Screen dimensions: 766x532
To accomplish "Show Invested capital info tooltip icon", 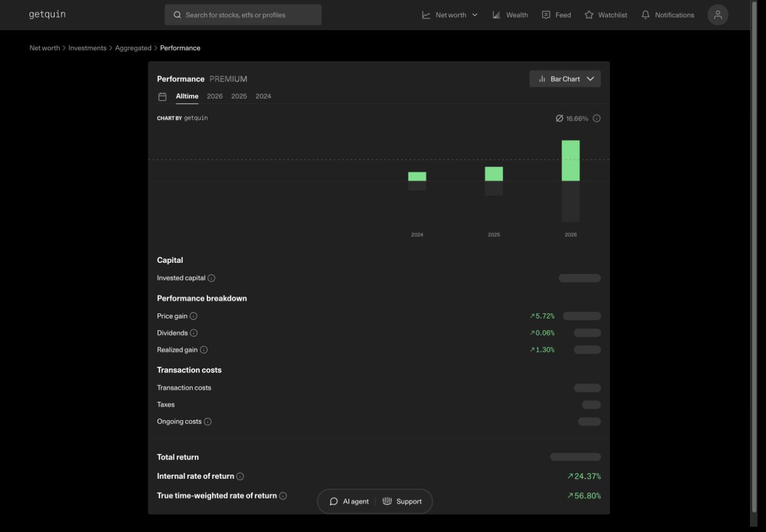I will [x=211, y=278].
